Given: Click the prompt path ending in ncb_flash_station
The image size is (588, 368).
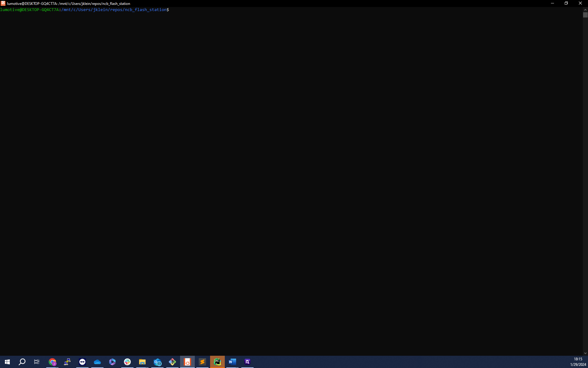Looking at the screenshot, I should tap(114, 10).
